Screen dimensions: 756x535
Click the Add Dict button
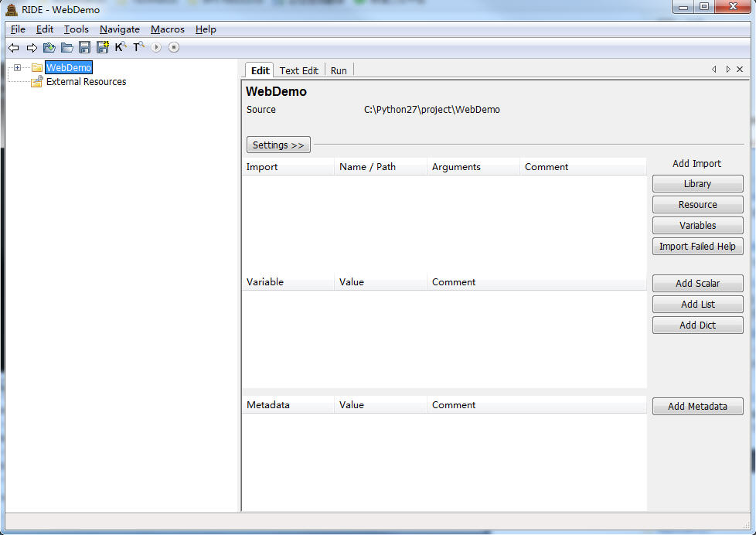pos(698,325)
